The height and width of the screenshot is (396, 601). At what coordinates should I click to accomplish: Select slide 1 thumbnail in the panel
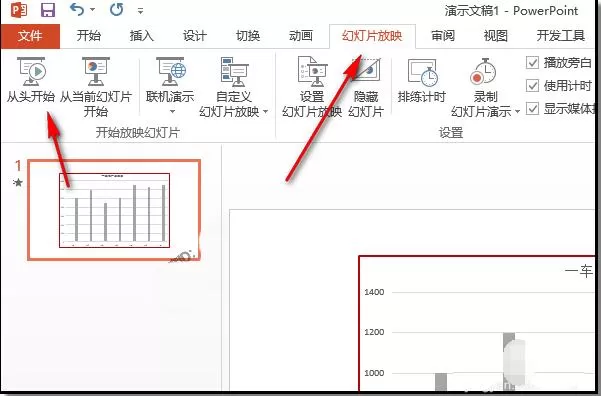pos(114,210)
